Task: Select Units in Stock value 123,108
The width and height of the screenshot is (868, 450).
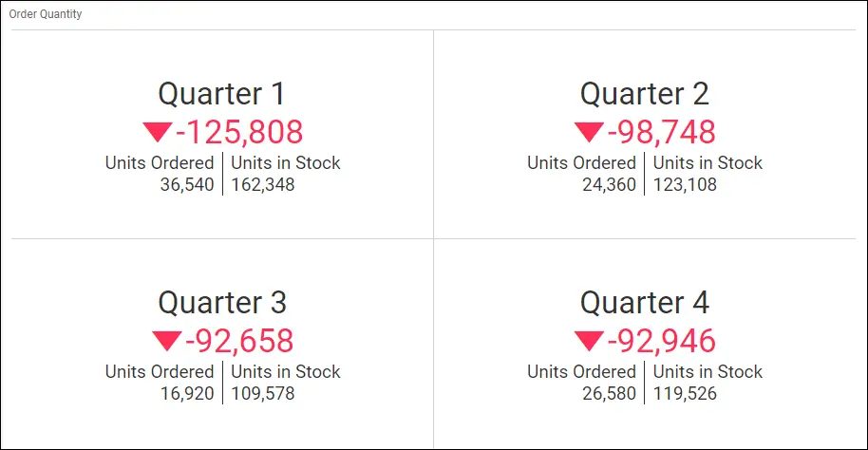Action: click(x=685, y=184)
